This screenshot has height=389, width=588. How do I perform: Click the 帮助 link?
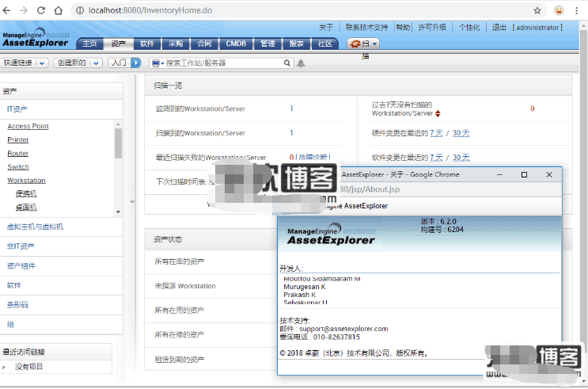[x=403, y=28]
